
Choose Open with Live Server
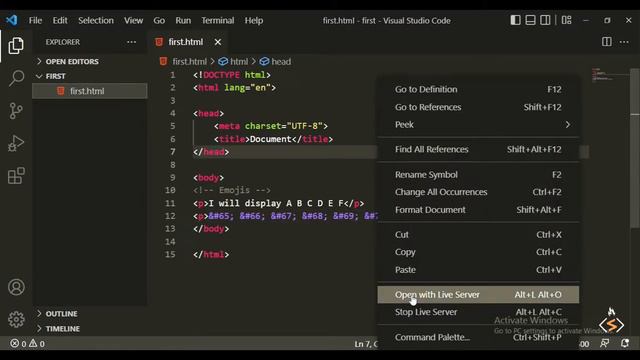tap(478, 295)
